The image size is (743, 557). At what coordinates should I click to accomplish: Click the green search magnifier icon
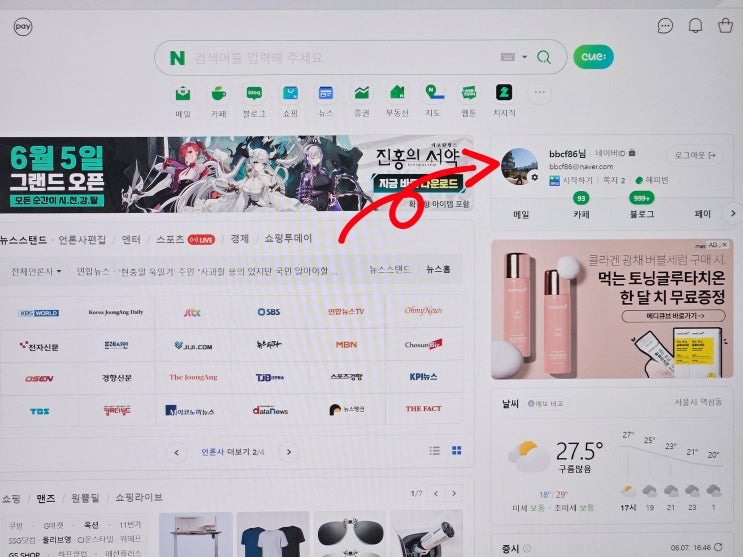point(544,57)
